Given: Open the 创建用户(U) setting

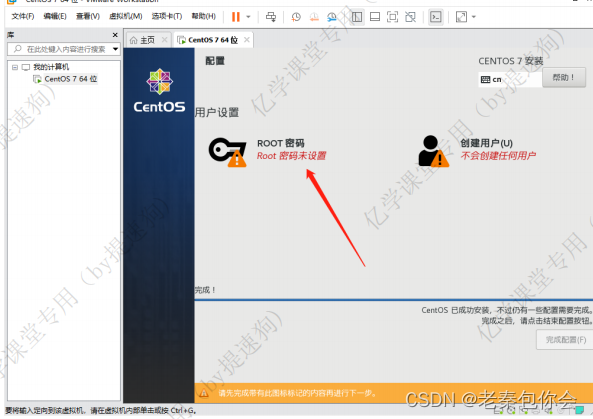Looking at the screenshot, I should (486, 143).
